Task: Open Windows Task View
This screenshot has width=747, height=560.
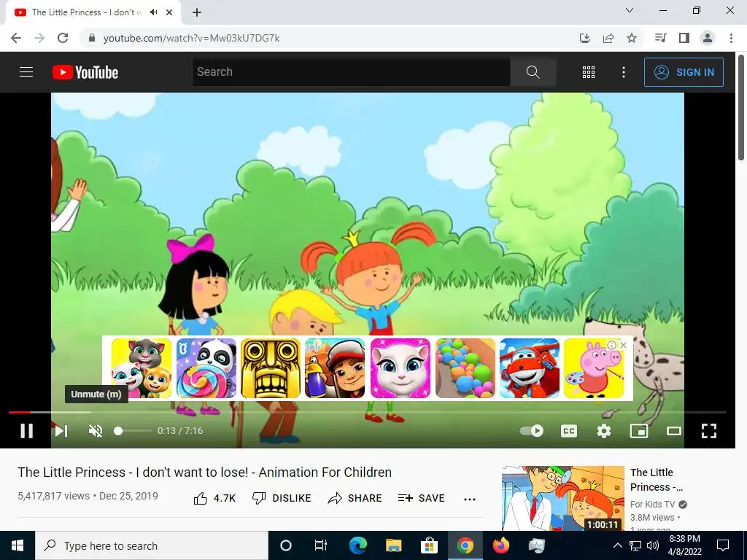Action: pyautogui.click(x=321, y=545)
